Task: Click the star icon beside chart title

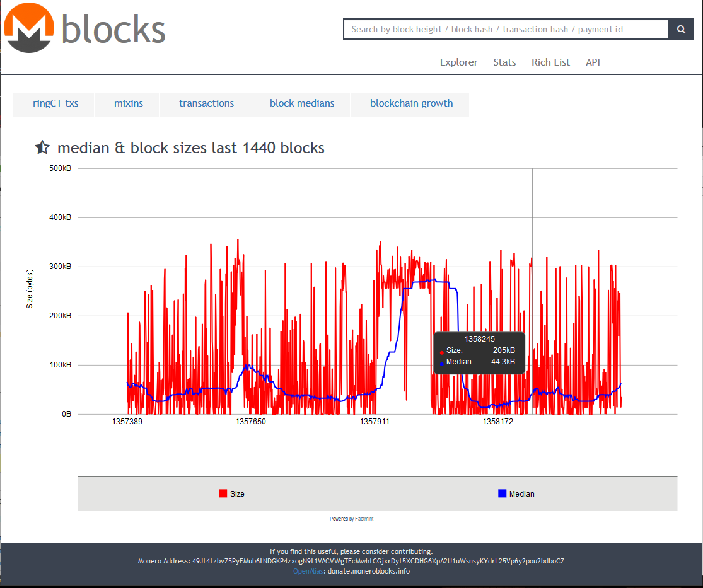Action: (42, 147)
